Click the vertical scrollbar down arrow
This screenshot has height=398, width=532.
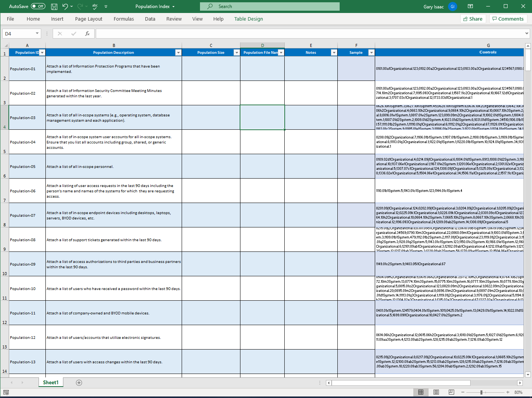click(528, 375)
